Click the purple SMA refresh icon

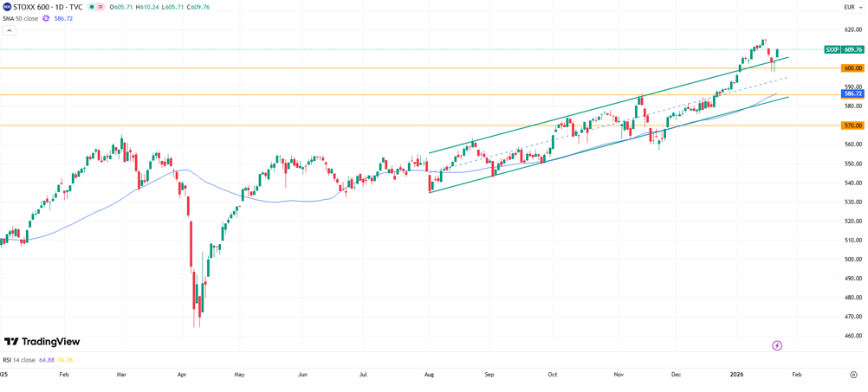pyautogui.click(x=46, y=18)
